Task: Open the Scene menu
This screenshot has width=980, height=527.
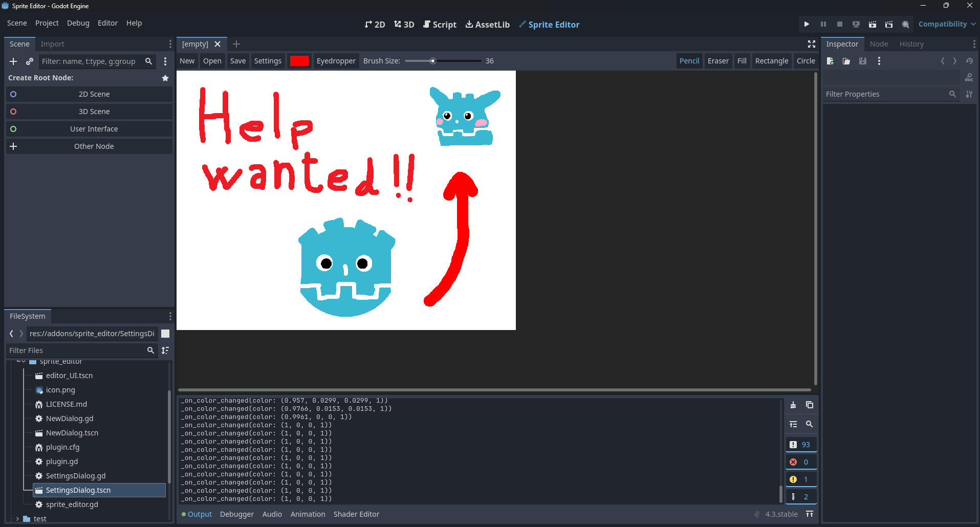Action: 17,23
